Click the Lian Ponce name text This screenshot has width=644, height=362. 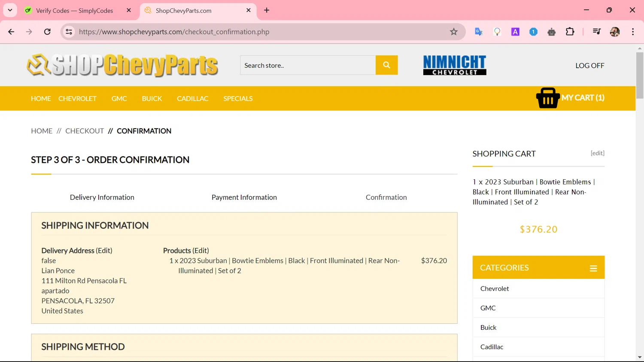coord(58,271)
